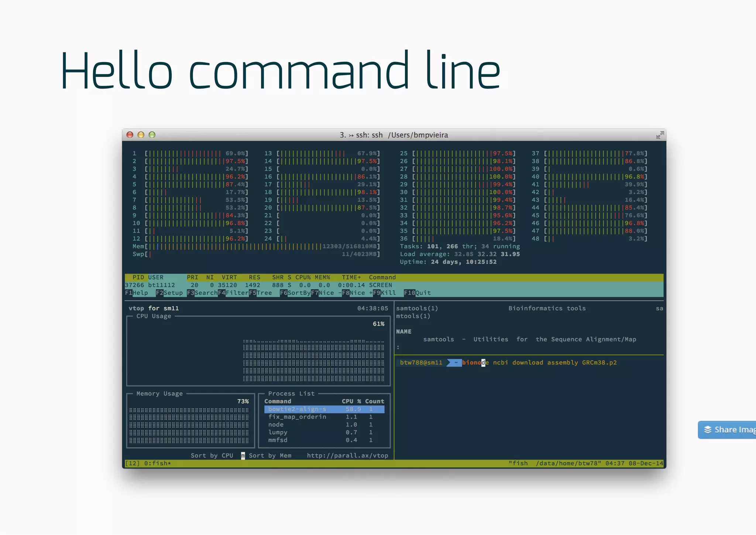The height and width of the screenshot is (535, 756).
Task: Select F2 Setup in htop footer
Action: click(169, 293)
